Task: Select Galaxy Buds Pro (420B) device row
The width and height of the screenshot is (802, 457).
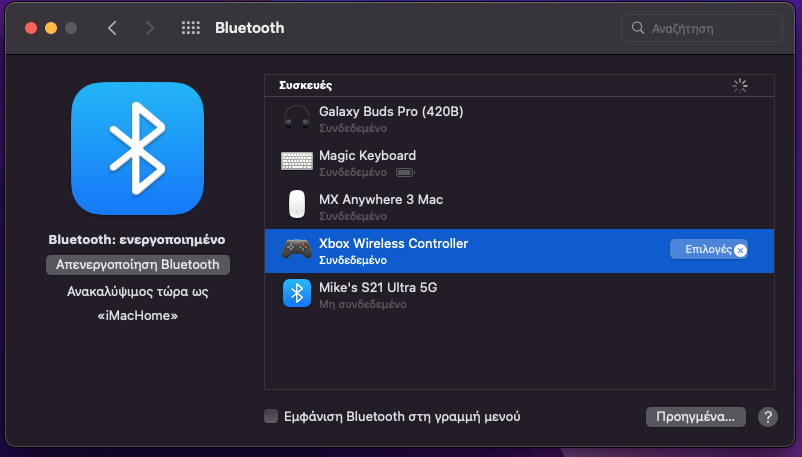Action: tap(500, 118)
